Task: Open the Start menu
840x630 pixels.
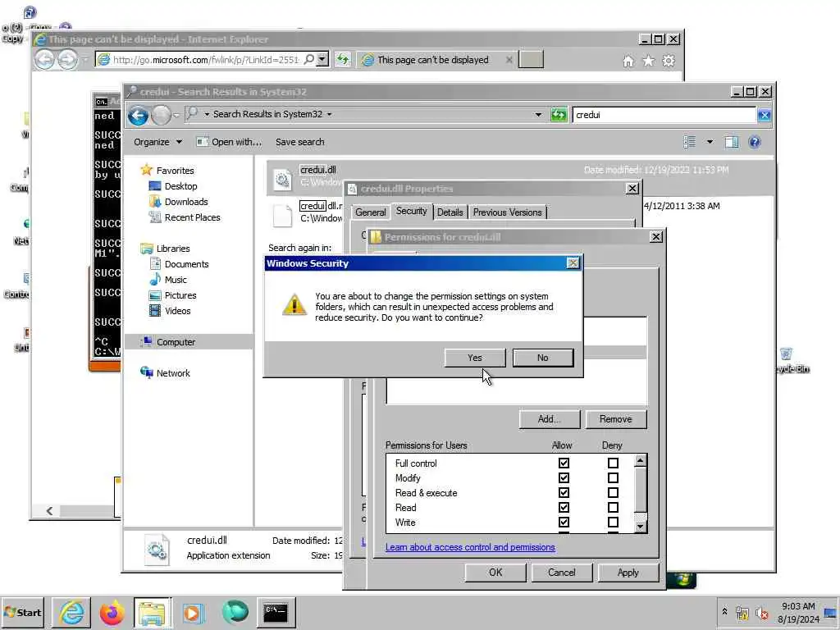Action: point(22,612)
